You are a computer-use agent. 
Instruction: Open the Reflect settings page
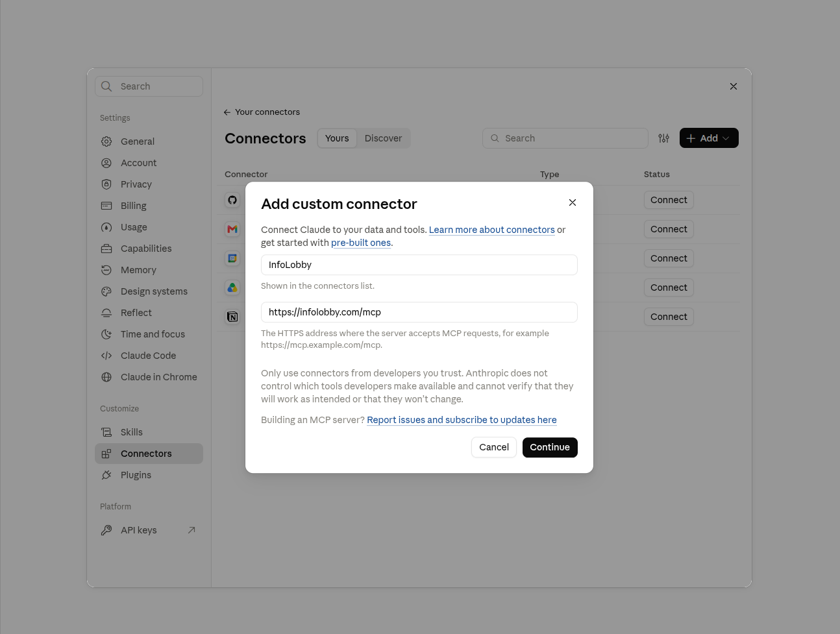(x=149, y=313)
